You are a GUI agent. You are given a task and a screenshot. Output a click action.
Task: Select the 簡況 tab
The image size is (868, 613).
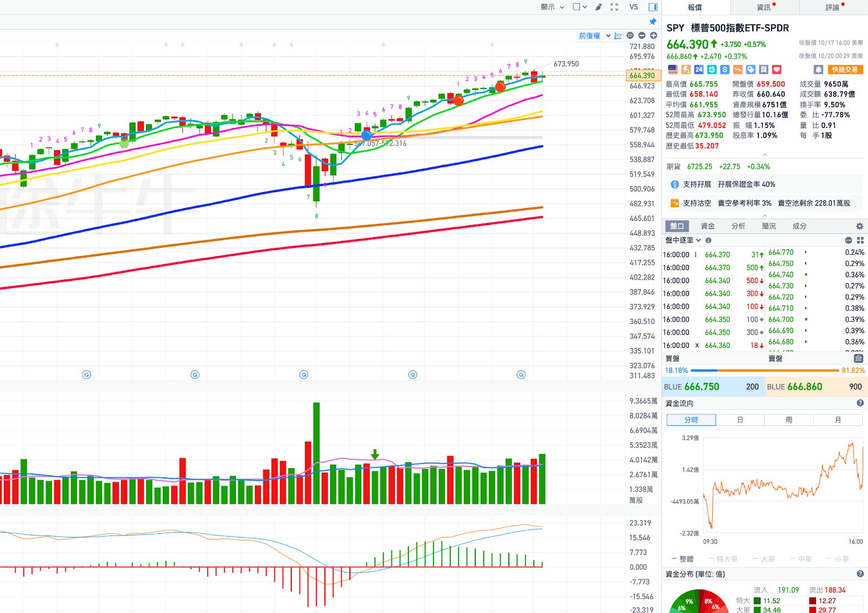coord(769,226)
